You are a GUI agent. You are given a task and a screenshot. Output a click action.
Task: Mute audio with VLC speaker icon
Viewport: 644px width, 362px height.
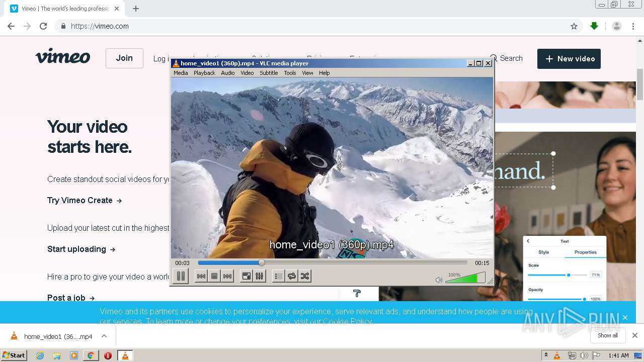(439, 280)
